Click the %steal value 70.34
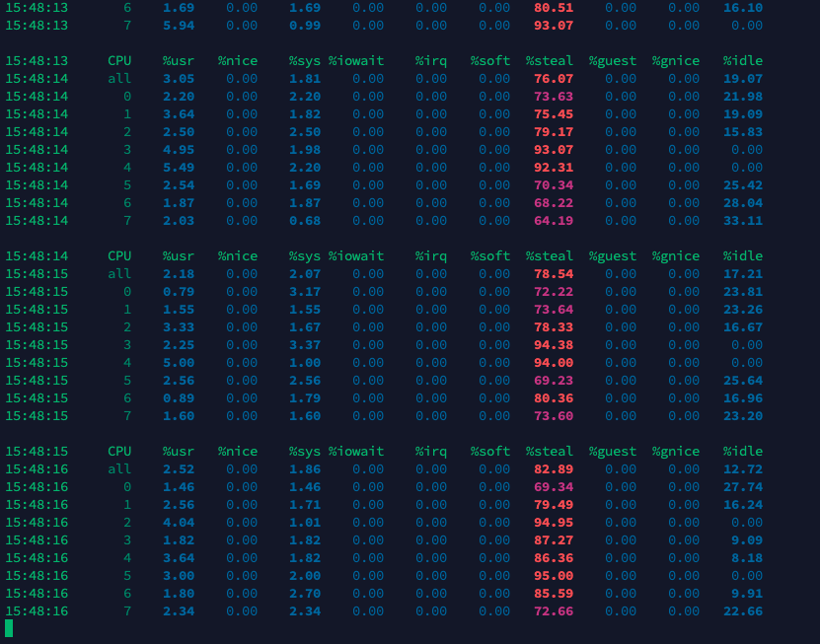Screen dimensions: 820x644 pyautogui.click(x=554, y=185)
